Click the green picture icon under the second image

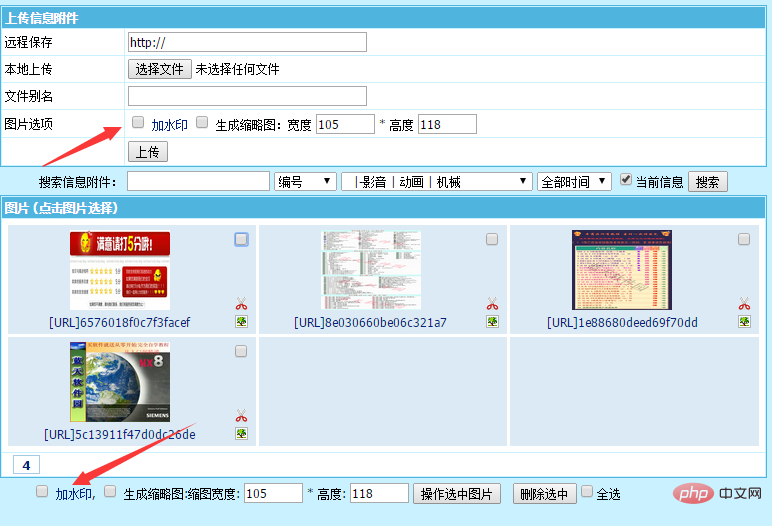(x=492, y=322)
